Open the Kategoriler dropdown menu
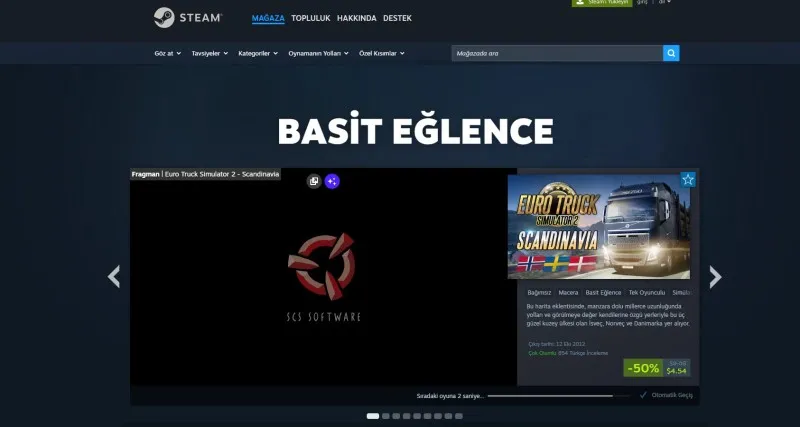Image resolution: width=800 pixels, height=427 pixels. pos(258,53)
